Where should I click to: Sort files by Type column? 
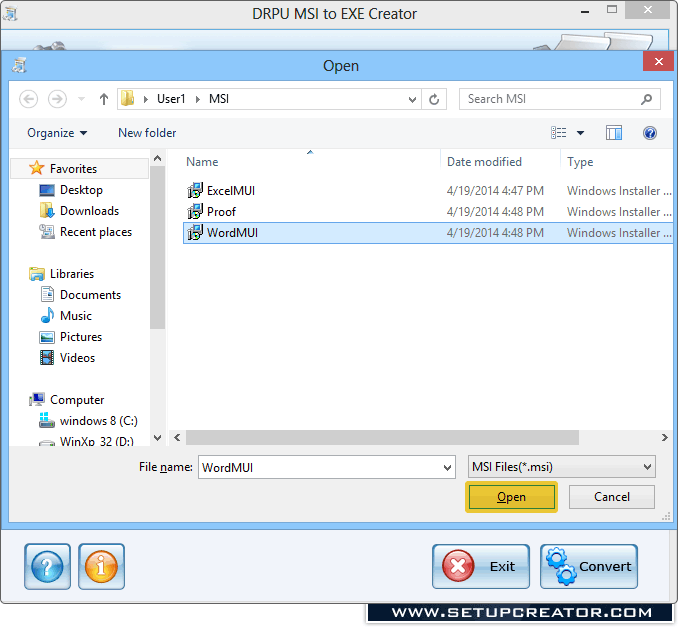point(580,162)
